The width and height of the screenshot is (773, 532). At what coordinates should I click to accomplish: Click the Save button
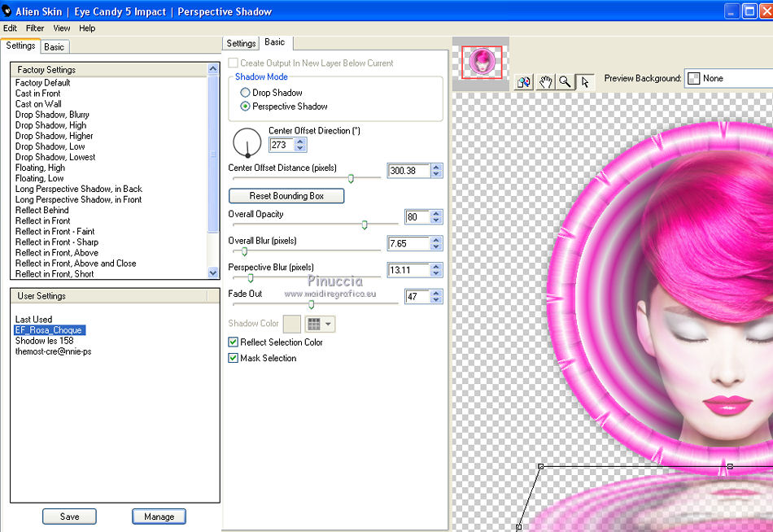[69, 517]
